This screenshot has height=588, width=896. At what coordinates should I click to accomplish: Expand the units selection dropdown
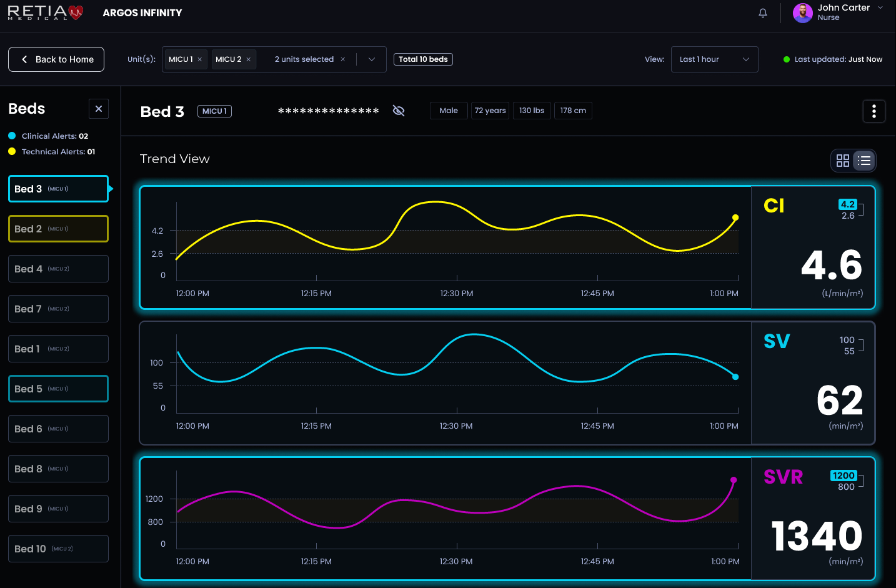[372, 59]
